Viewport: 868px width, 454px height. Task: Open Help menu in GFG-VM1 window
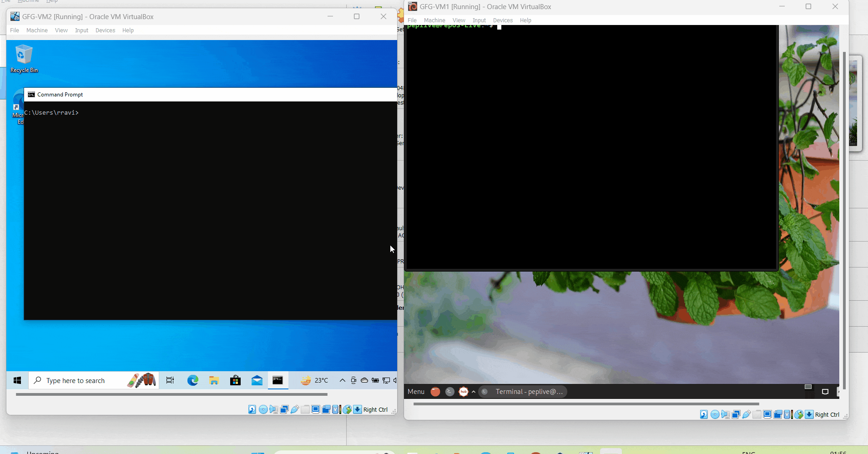click(525, 20)
